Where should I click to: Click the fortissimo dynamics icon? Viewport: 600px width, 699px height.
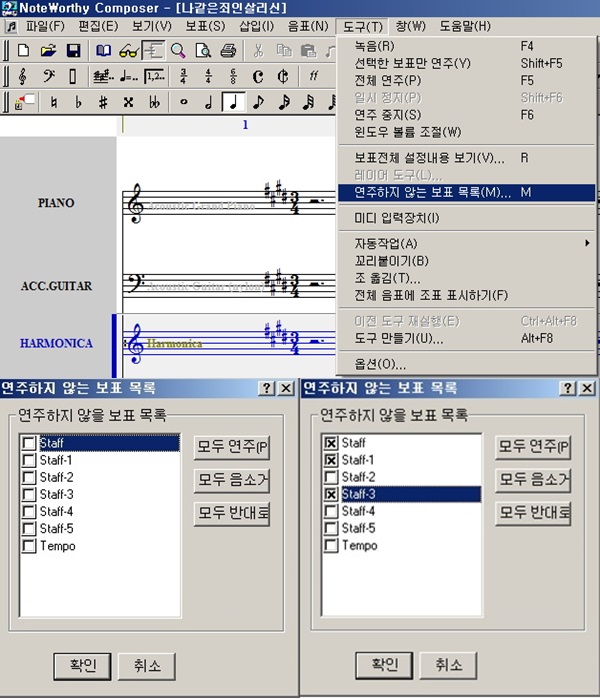313,77
